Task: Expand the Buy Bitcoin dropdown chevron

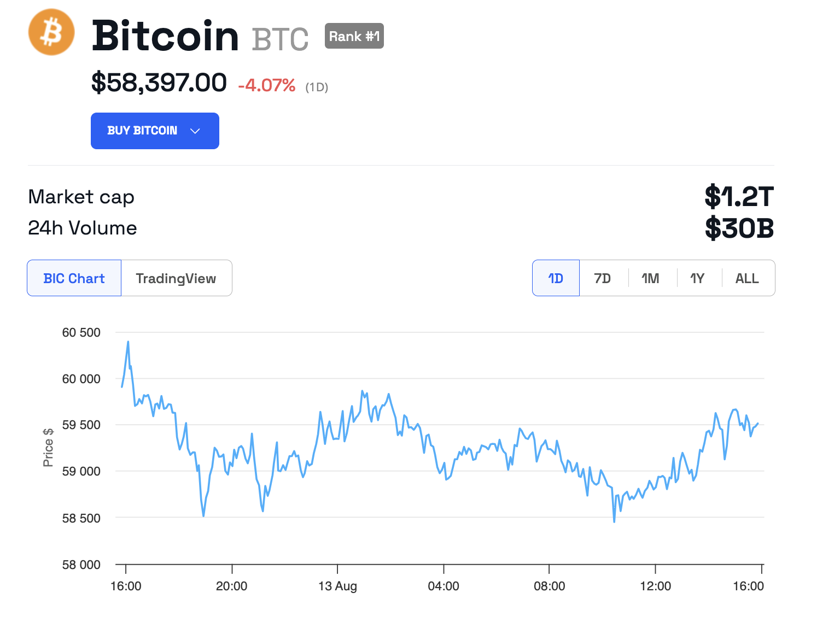Action: [195, 131]
